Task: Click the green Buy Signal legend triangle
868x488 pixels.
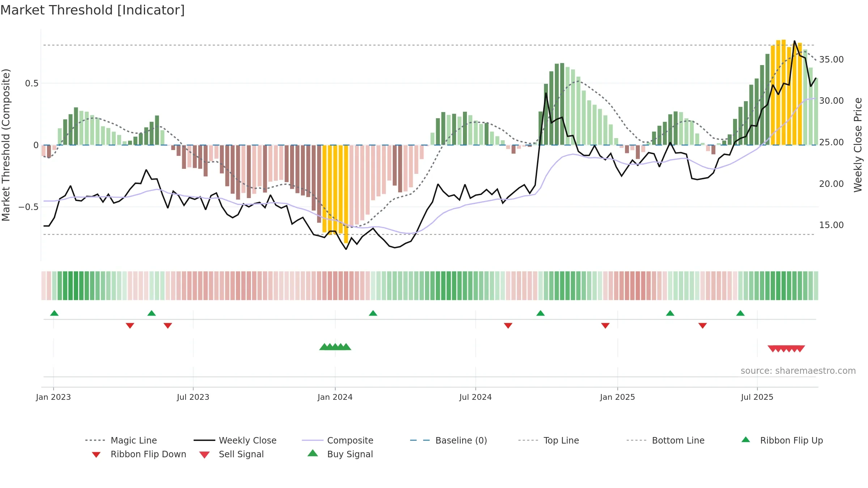Action: pyautogui.click(x=313, y=453)
